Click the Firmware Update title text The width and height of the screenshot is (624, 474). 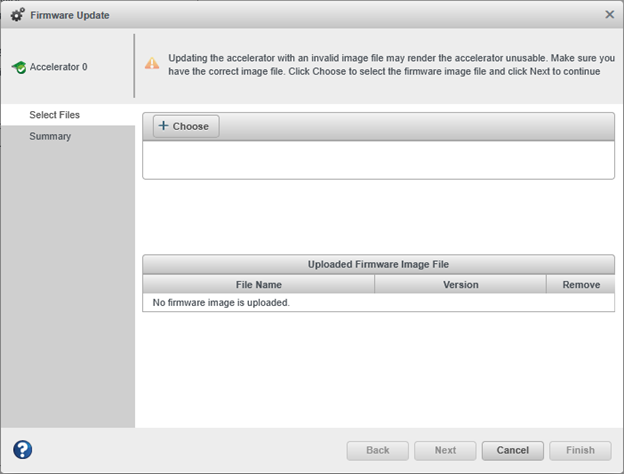pos(70,15)
